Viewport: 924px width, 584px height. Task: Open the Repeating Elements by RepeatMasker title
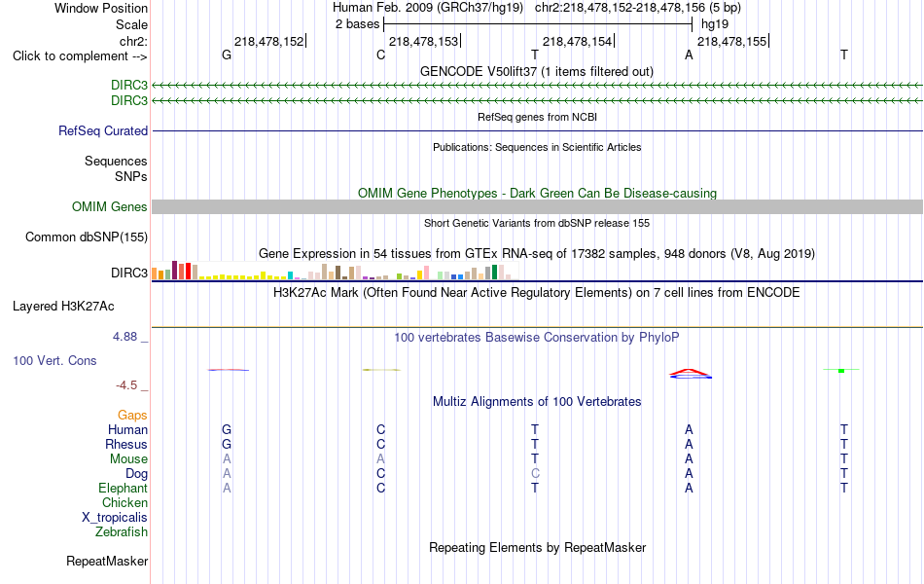click(x=537, y=547)
